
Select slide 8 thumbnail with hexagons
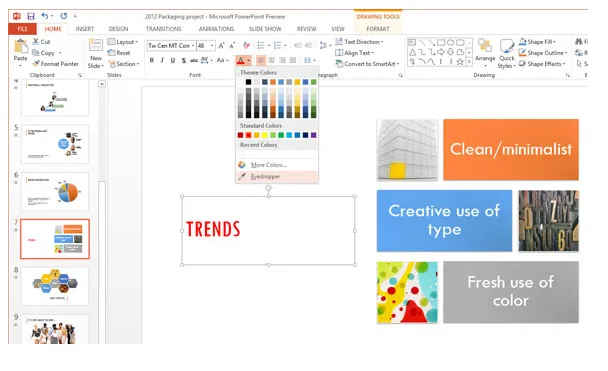point(55,286)
